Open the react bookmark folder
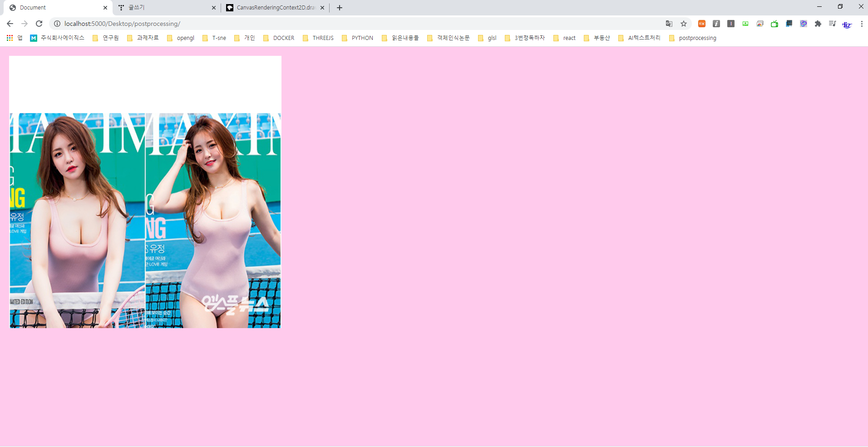The height and width of the screenshot is (447, 868). coord(565,38)
